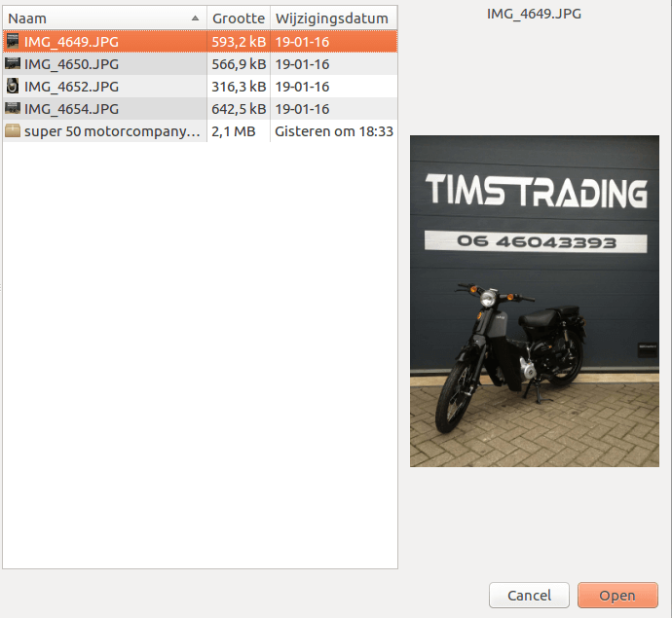Click the 316,3 kB size cell
672x618 pixels.
pyautogui.click(x=239, y=87)
